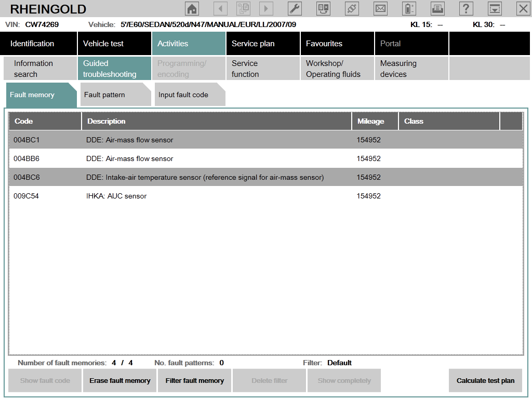Click Erase fault memory button
The height and width of the screenshot is (399, 532).
tap(120, 380)
